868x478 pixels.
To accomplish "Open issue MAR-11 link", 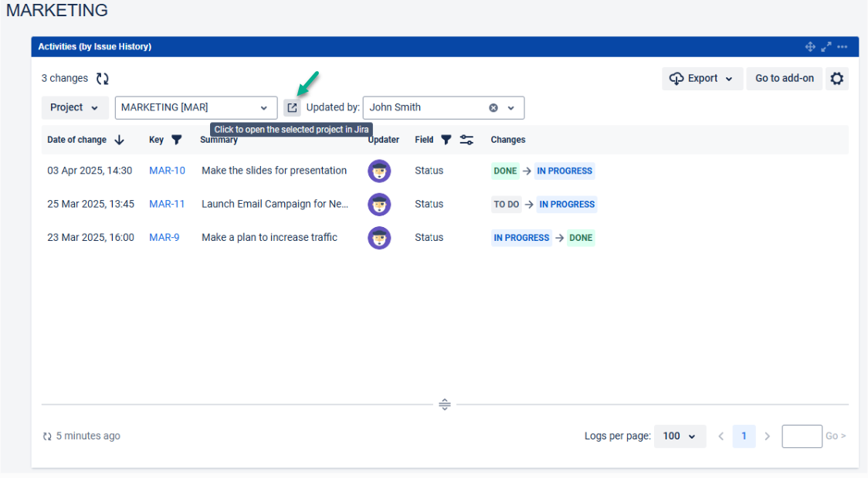I will (167, 204).
